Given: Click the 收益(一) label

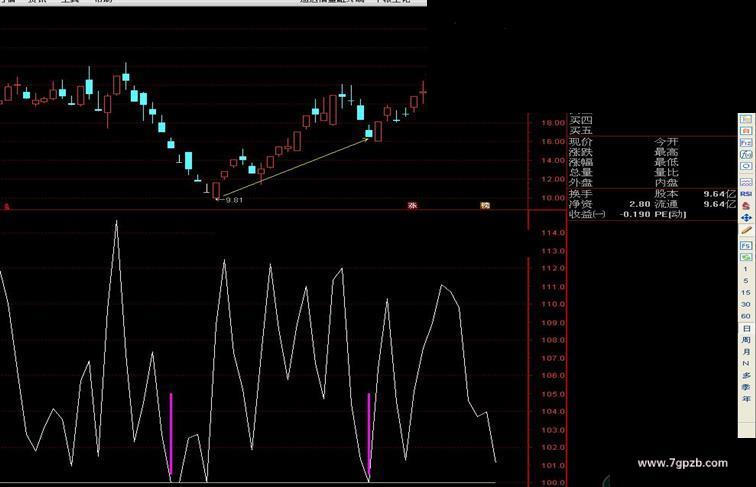Looking at the screenshot, I should tap(587, 214).
